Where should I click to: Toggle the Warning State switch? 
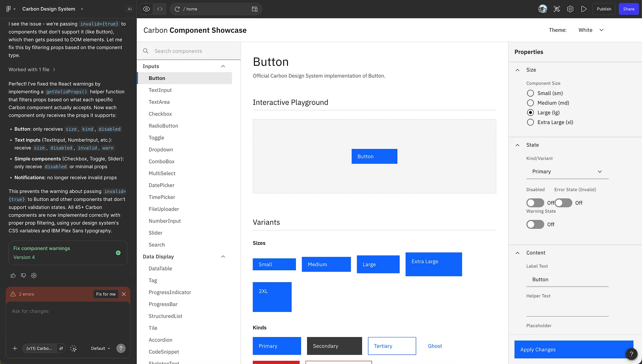pos(535,224)
